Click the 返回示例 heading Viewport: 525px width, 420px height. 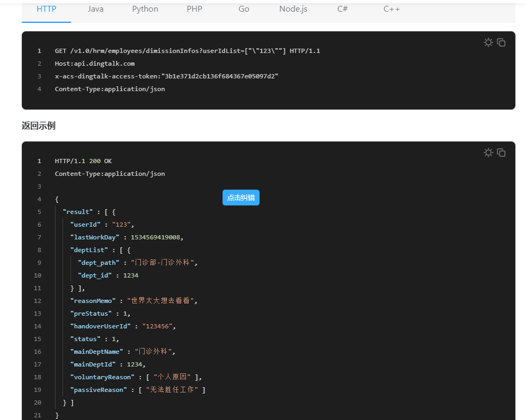39,126
